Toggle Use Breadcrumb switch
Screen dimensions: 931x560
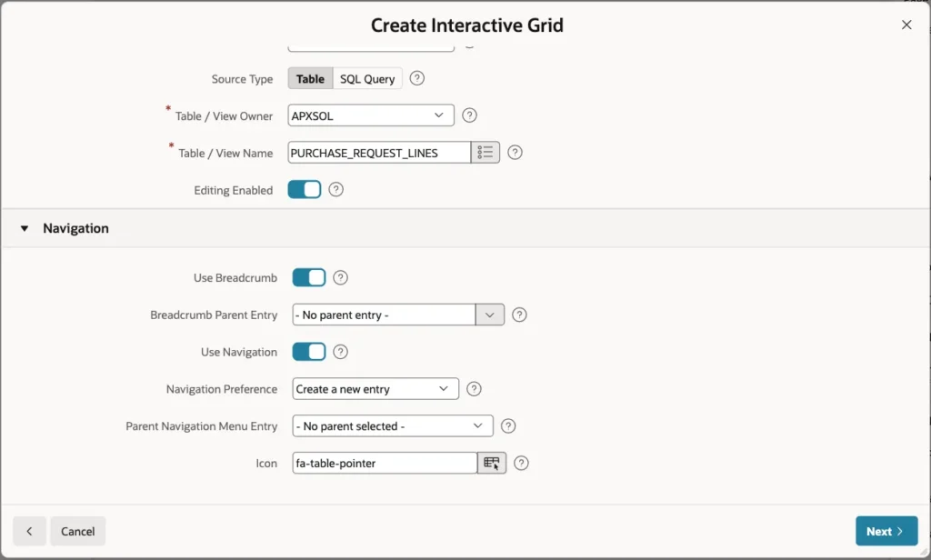(309, 277)
